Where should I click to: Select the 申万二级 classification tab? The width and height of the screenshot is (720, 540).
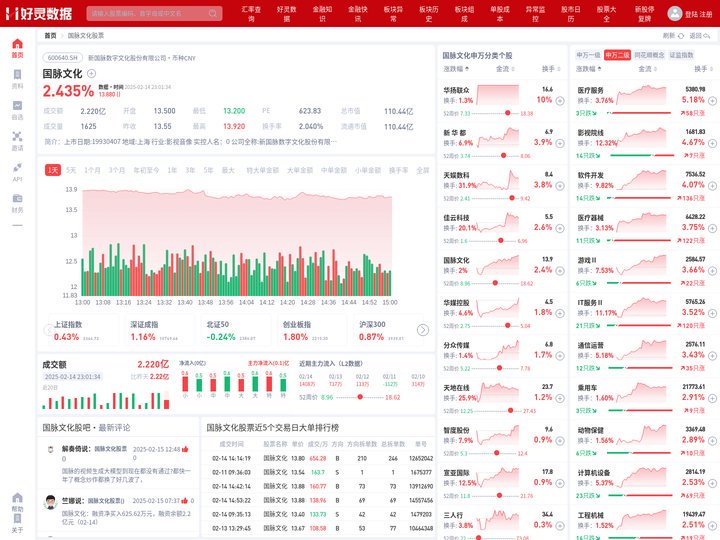point(617,55)
